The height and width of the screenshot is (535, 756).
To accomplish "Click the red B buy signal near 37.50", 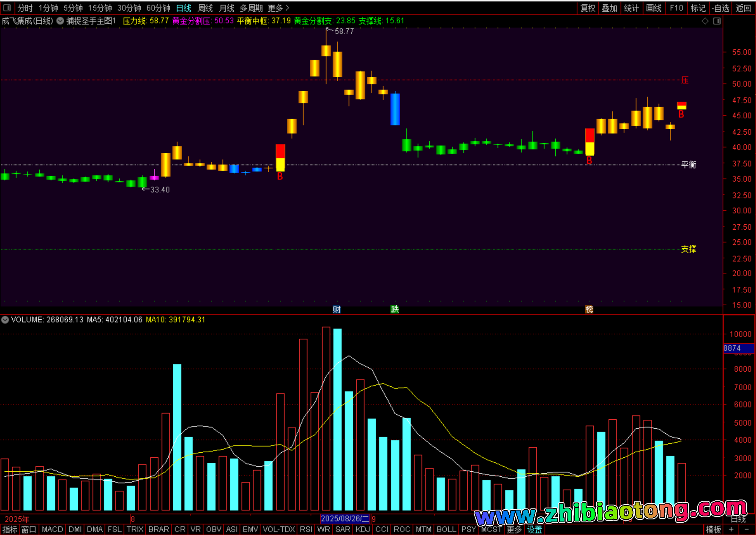I will point(589,160).
